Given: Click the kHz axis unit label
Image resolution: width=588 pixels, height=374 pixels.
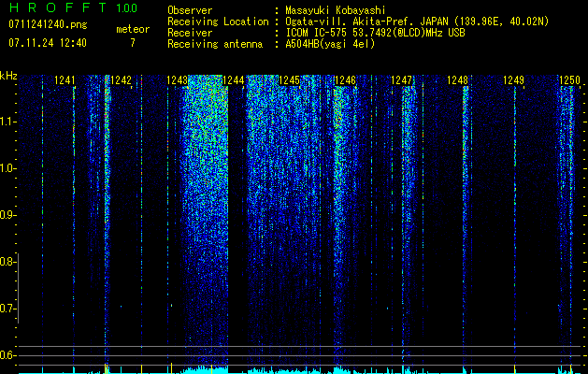Looking at the screenshot, I should (8, 76).
